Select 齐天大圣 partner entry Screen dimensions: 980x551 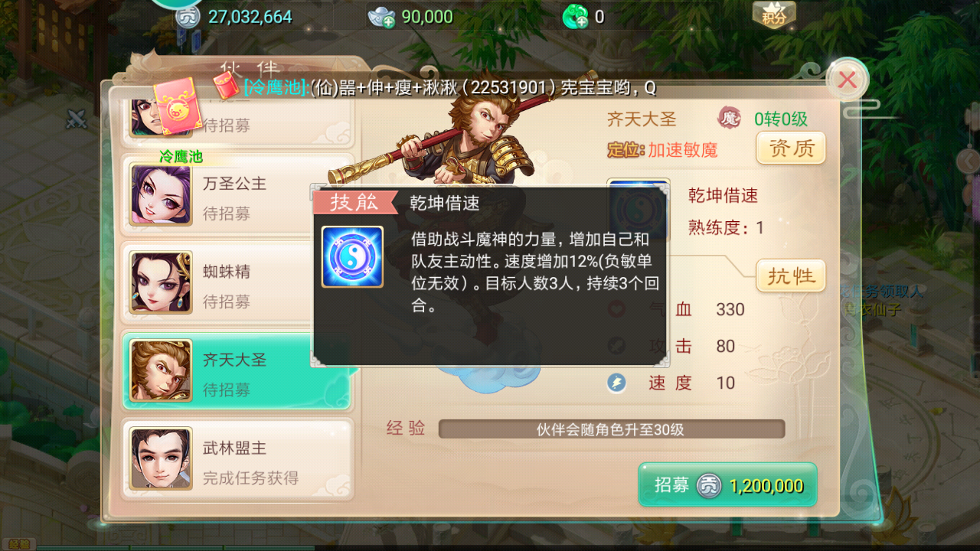click(x=237, y=373)
